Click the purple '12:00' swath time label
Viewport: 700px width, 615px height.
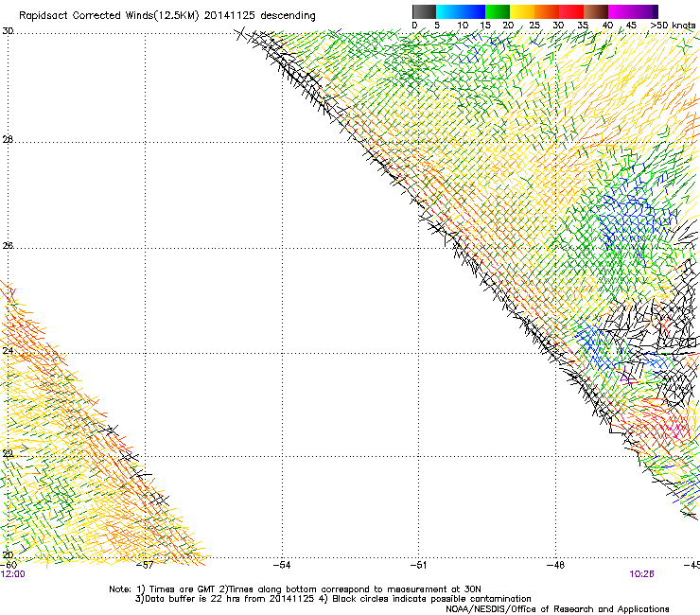coord(13,574)
